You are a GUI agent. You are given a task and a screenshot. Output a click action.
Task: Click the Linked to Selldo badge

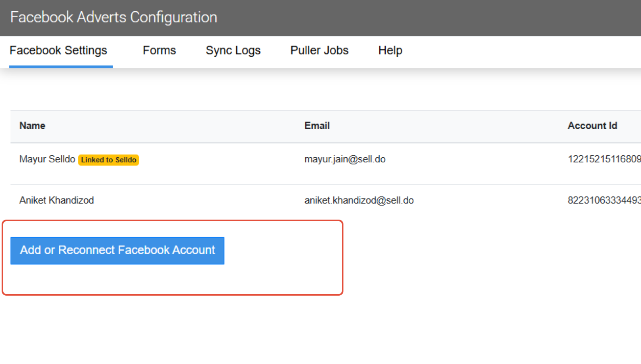click(x=108, y=160)
